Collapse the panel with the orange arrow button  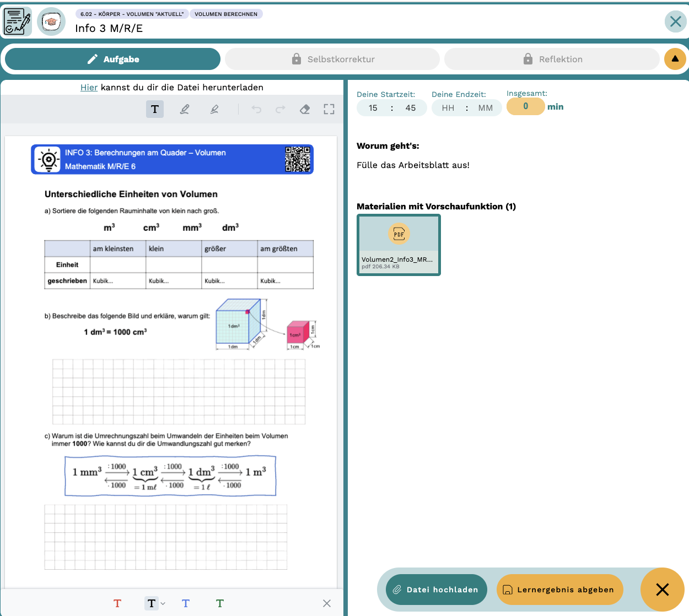(675, 59)
